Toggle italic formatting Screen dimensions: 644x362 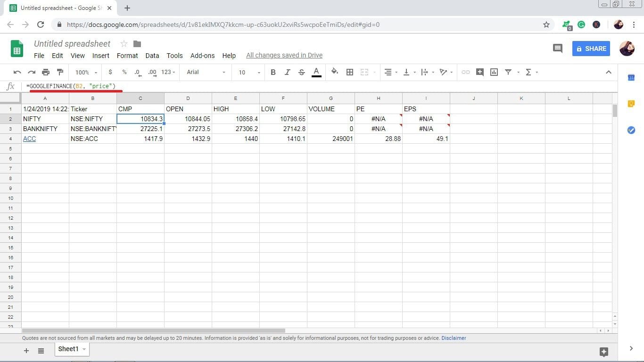click(x=287, y=72)
